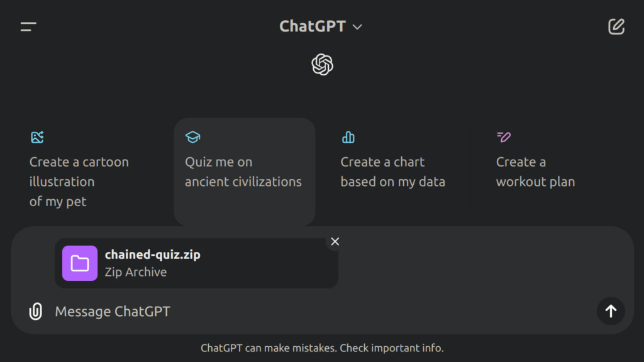Send message with the up arrow button
644x362 pixels.
(x=610, y=310)
